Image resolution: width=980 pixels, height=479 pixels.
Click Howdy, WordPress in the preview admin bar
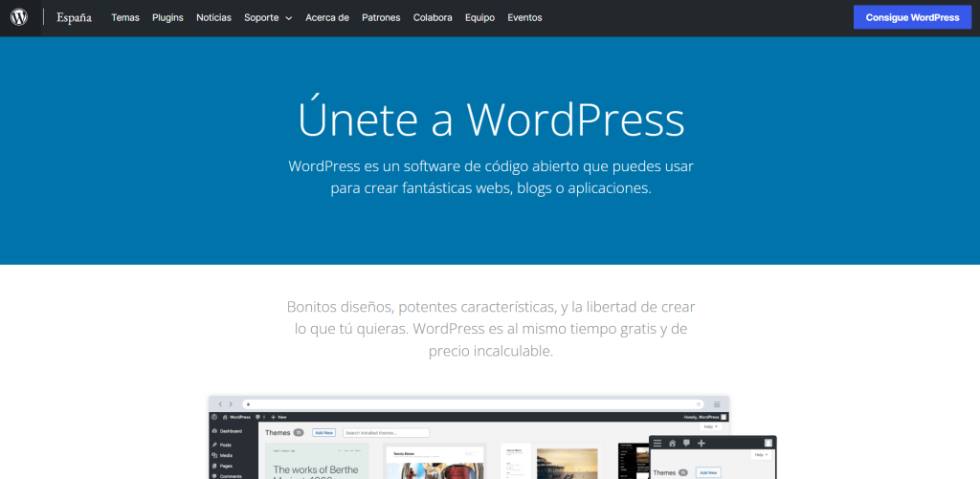(705, 417)
